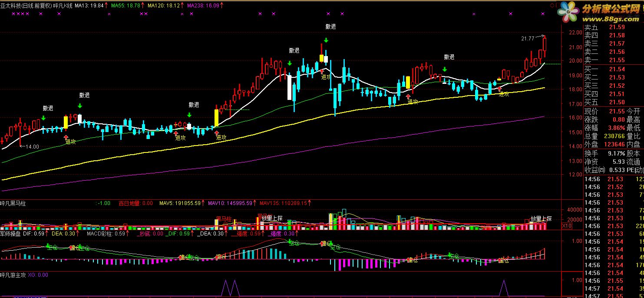Click the X10 scale box on volume axis
Viewport: 644px width, 298px height.
tap(567, 226)
